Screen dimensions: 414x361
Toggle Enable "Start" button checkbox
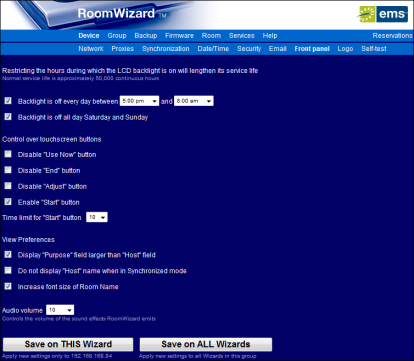(8, 202)
